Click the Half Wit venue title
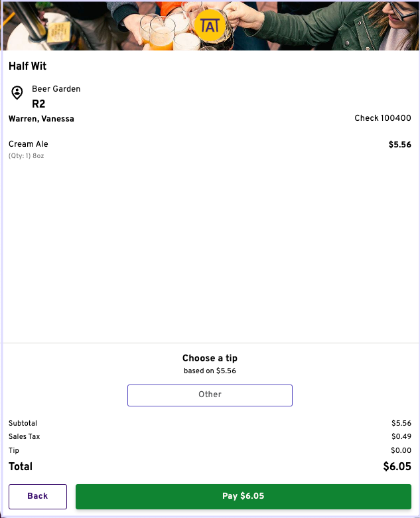The height and width of the screenshot is (518, 420). point(27,66)
